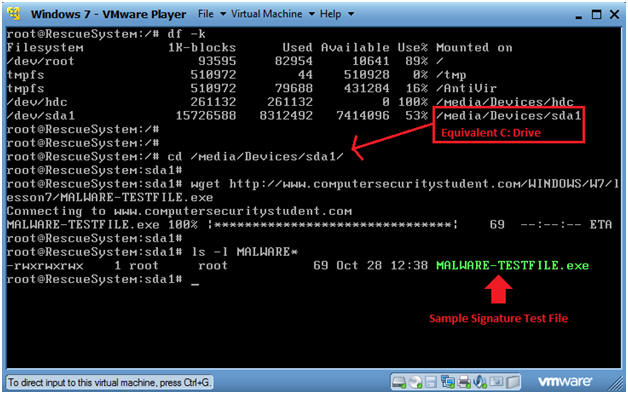Click the 'Connecting to www.computersecuritystudent.com' line
Screen dimensions: 628x394
pyautogui.click(x=179, y=211)
